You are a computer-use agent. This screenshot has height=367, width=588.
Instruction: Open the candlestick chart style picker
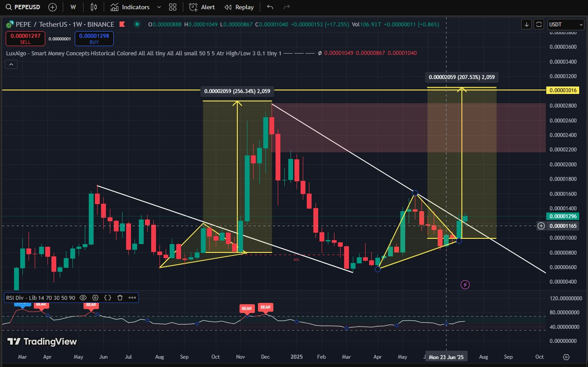pyautogui.click(x=93, y=7)
